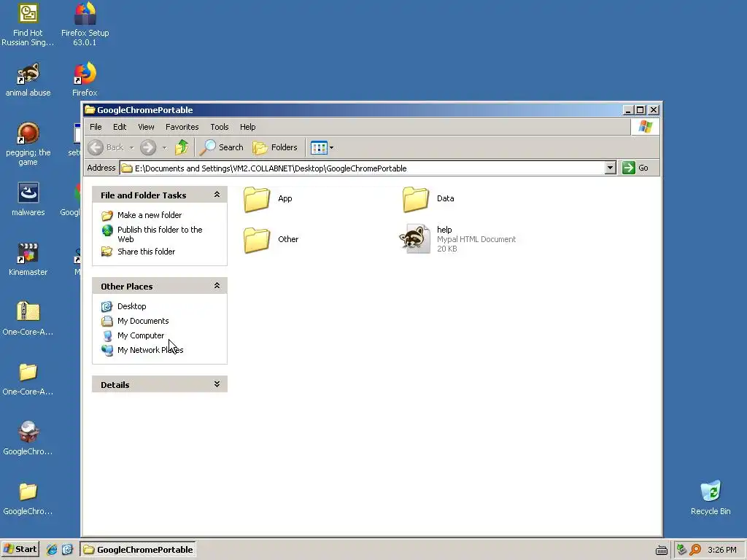Select the animal abuse desktop shortcut
The image size is (747, 560).
click(28, 79)
